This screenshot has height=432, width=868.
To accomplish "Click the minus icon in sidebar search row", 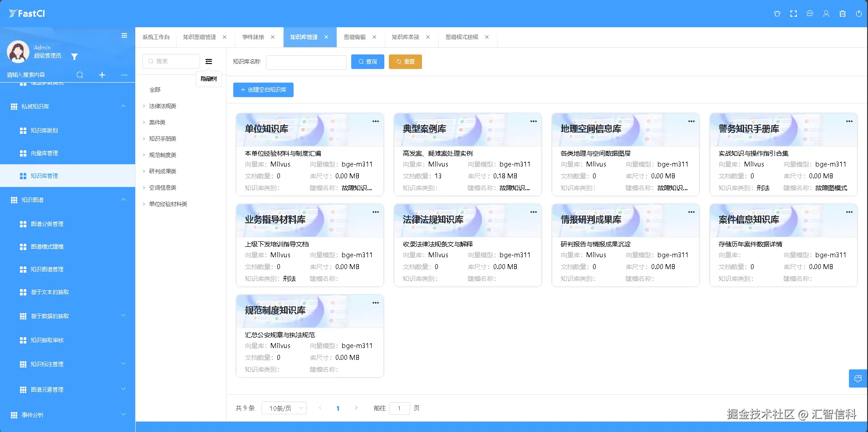I will point(124,75).
